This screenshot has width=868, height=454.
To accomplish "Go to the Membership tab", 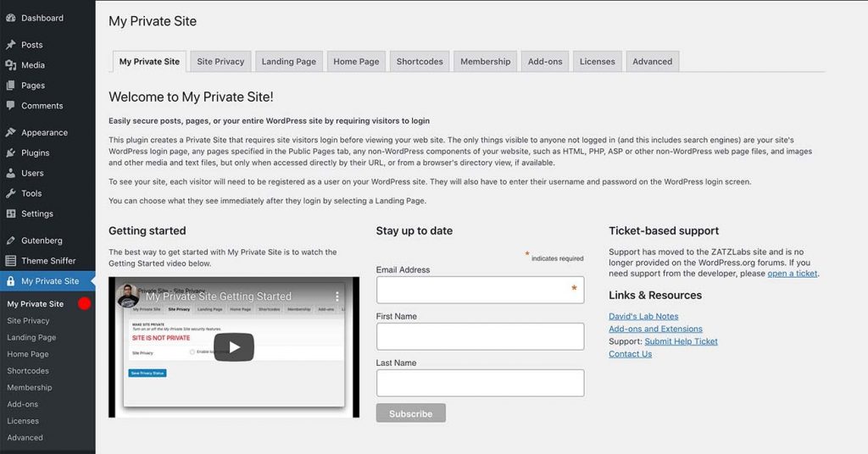I will 486,61.
